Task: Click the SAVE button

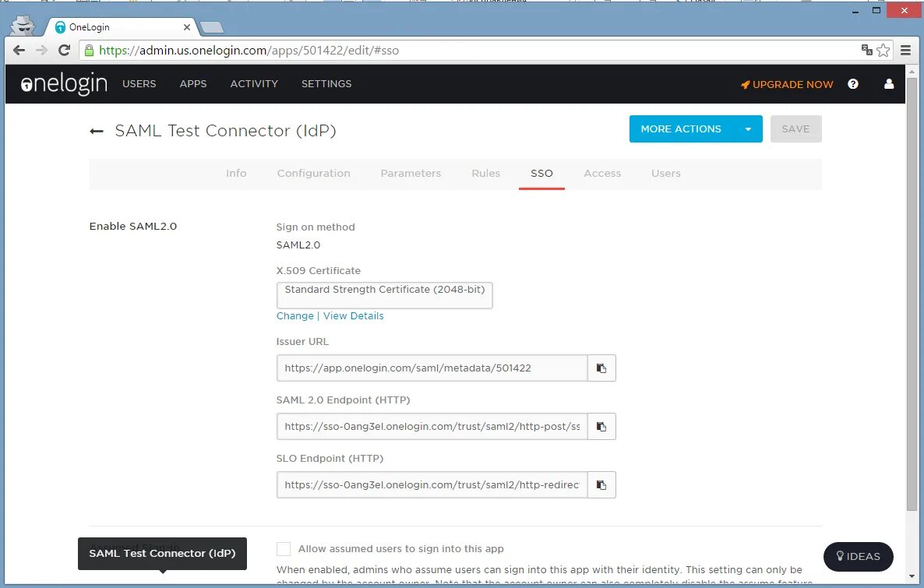Action: point(795,129)
